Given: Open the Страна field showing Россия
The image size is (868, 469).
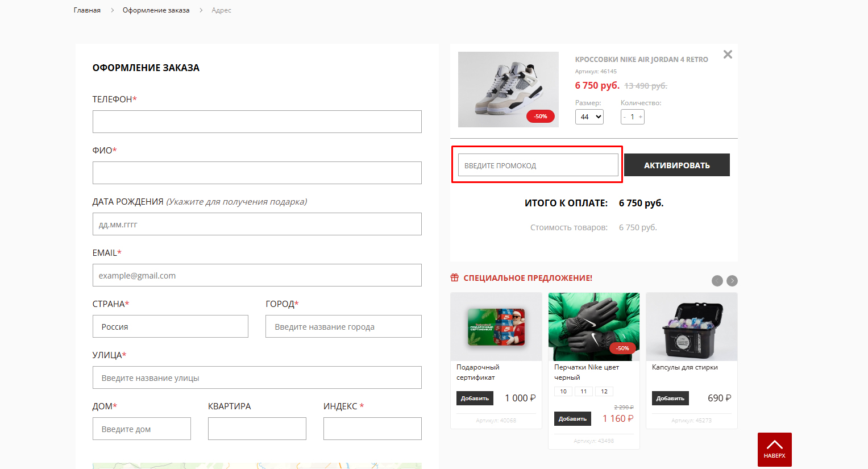Looking at the screenshot, I should pos(171,326).
